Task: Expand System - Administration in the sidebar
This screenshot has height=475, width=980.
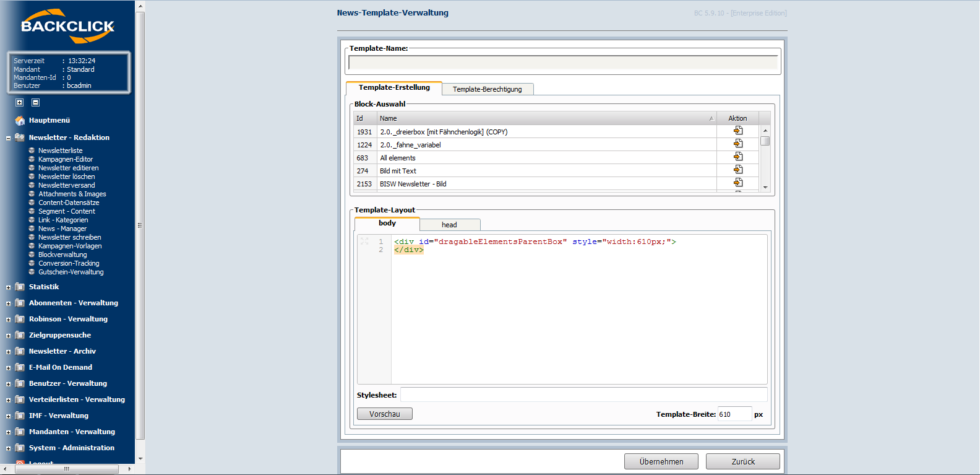Action: tap(8, 448)
